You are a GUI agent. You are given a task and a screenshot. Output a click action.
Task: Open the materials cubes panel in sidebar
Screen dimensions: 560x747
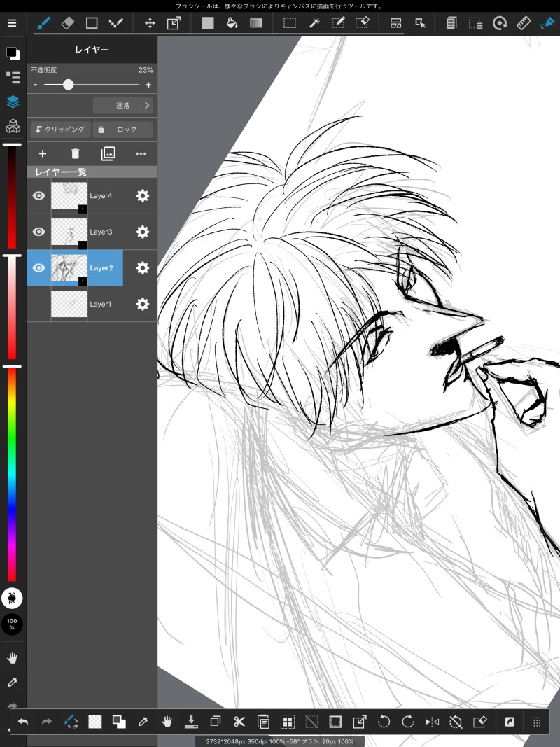coord(13,126)
